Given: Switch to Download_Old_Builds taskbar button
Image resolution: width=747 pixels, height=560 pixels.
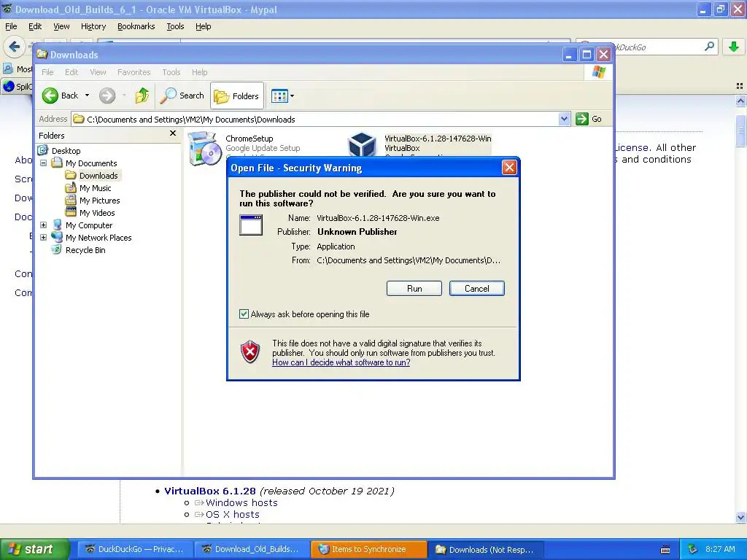Looking at the screenshot, I should (x=252, y=550).
